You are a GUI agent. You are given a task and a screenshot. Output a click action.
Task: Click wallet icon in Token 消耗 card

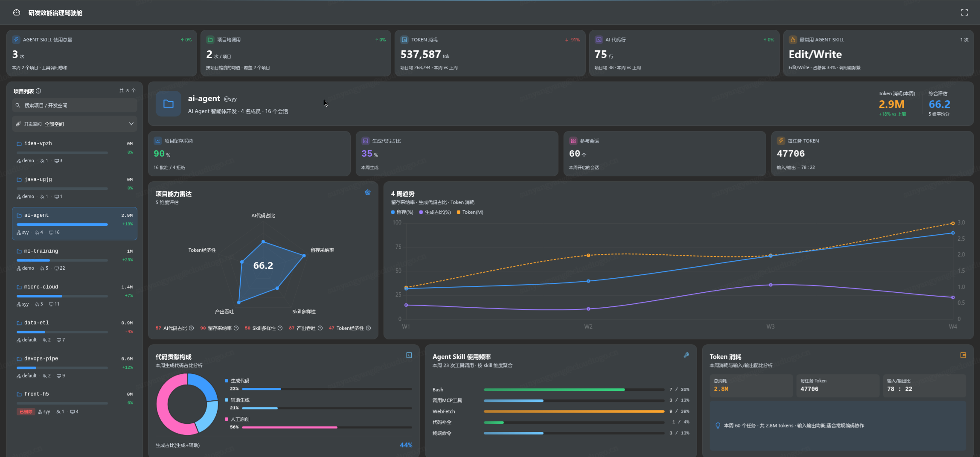[963, 355]
